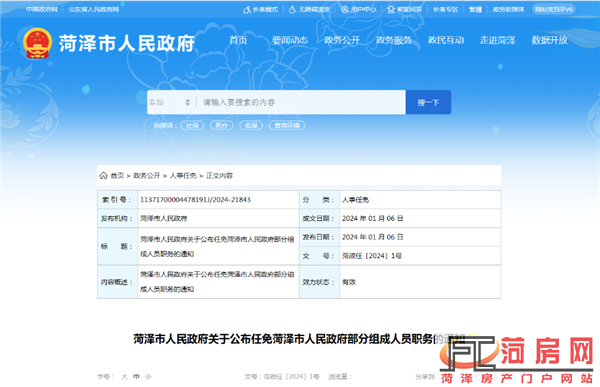Click the 效力状态 value 有效
This screenshot has height=387, width=600.
pos(349,282)
